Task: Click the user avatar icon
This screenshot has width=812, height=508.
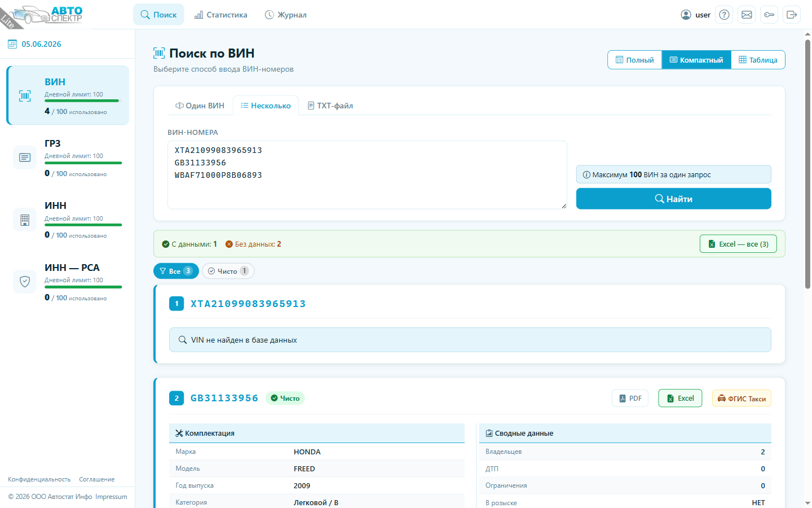Action: 686,15
